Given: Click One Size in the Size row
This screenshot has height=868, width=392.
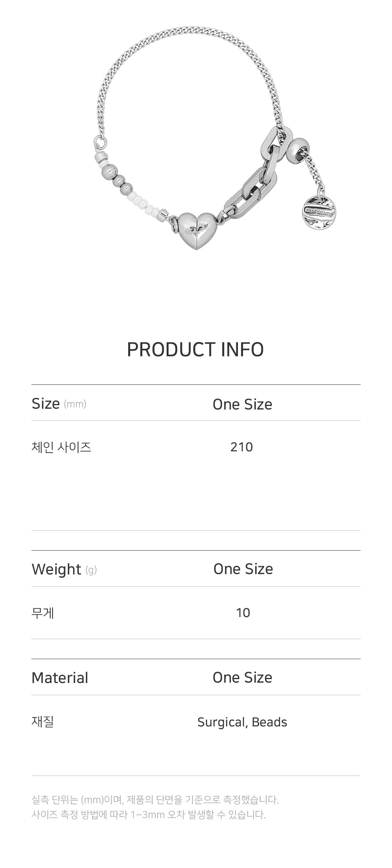Looking at the screenshot, I should [x=242, y=404].
